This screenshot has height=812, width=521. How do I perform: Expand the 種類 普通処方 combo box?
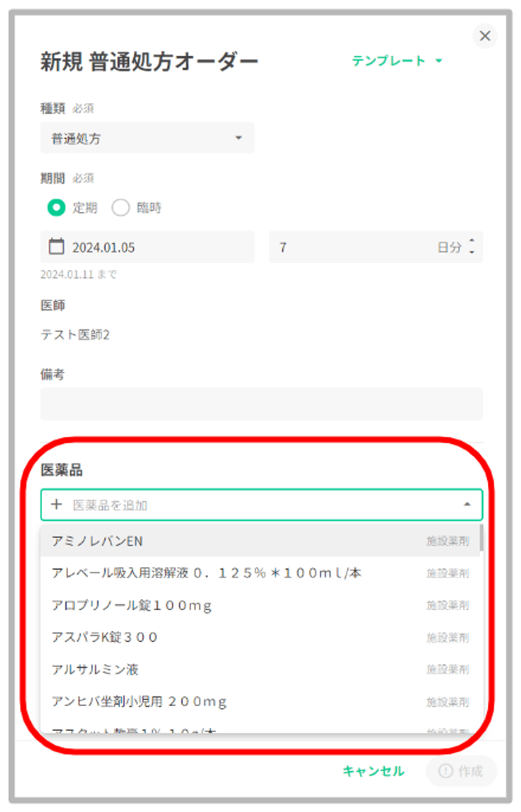147,138
